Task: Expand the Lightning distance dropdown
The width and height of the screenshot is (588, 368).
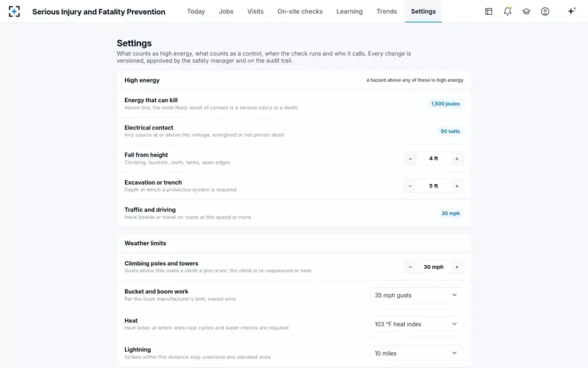Action: tap(416, 353)
